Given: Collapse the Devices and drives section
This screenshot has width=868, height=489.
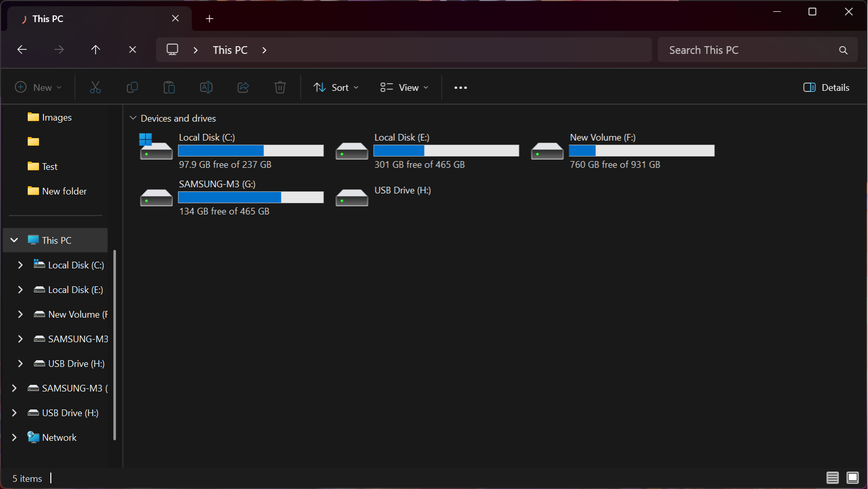Looking at the screenshot, I should (133, 118).
